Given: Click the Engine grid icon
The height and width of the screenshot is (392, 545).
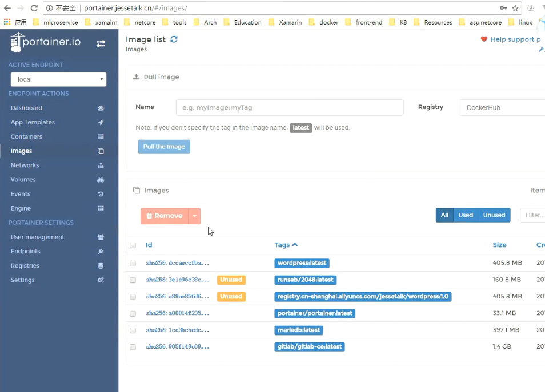Looking at the screenshot, I should pos(101,208).
